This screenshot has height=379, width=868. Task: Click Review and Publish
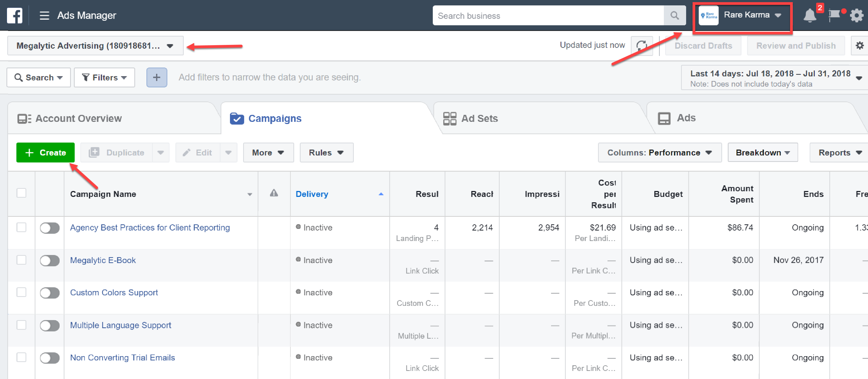796,45
